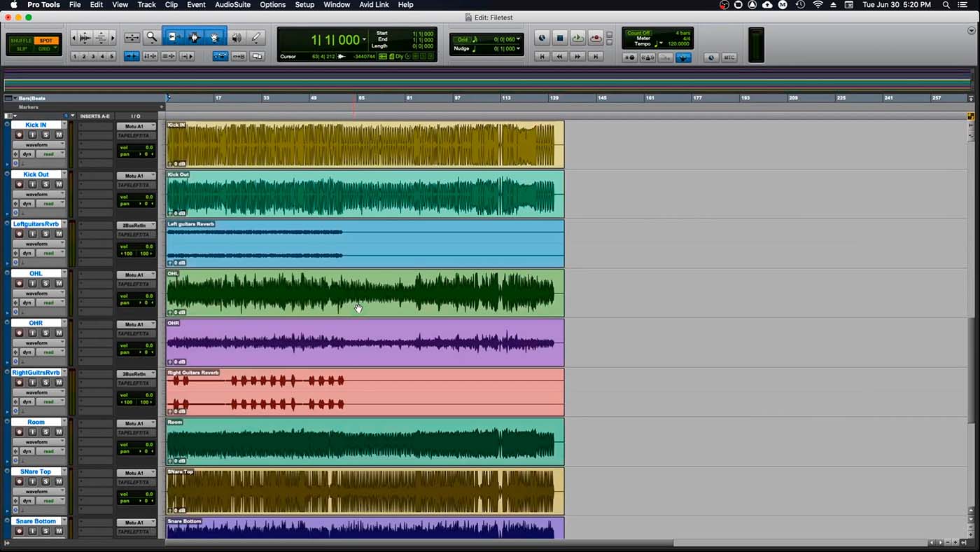980x552 pixels.
Task: Select the Right Guitars Reverb clip
Action: (365, 392)
